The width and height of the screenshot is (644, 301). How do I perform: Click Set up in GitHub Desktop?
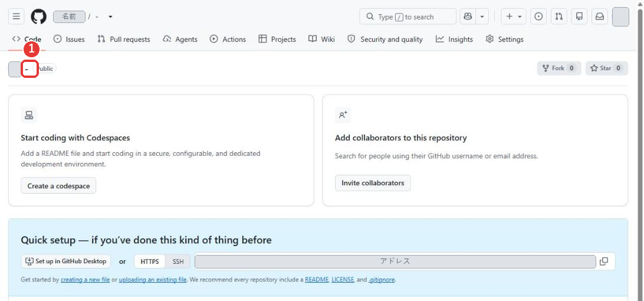(x=65, y=261)
